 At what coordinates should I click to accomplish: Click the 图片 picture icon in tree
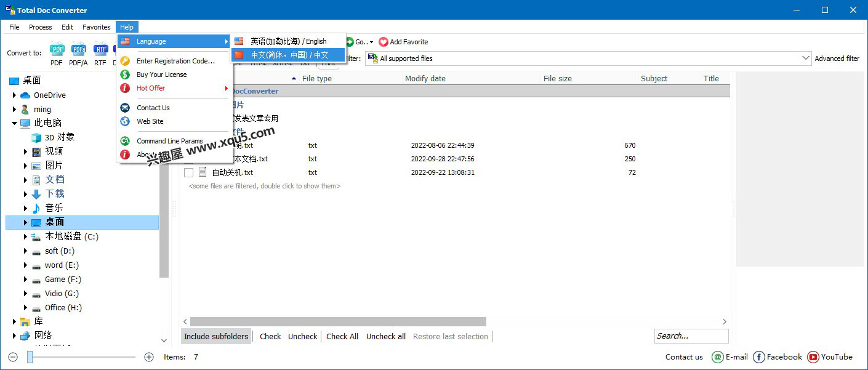click(x=36, y=166)
